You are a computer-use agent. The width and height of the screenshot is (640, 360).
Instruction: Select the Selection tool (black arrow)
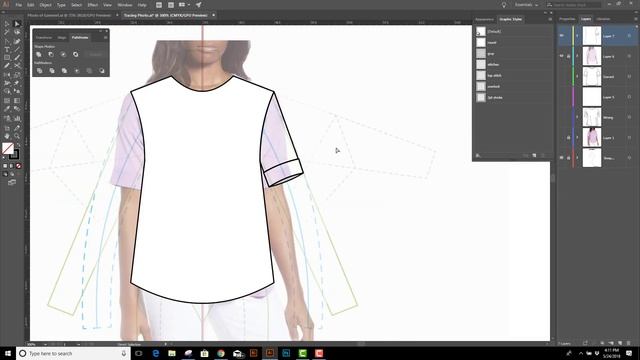(x=7, y=24)
